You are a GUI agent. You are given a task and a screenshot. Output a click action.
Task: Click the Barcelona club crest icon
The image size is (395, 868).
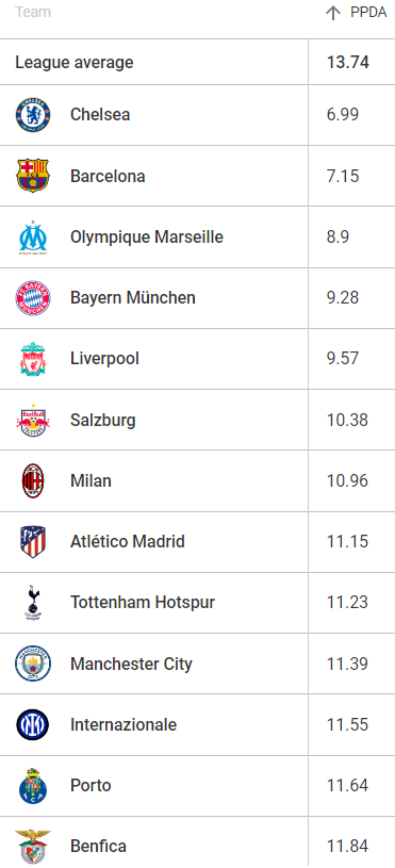[x=33, y=176]
